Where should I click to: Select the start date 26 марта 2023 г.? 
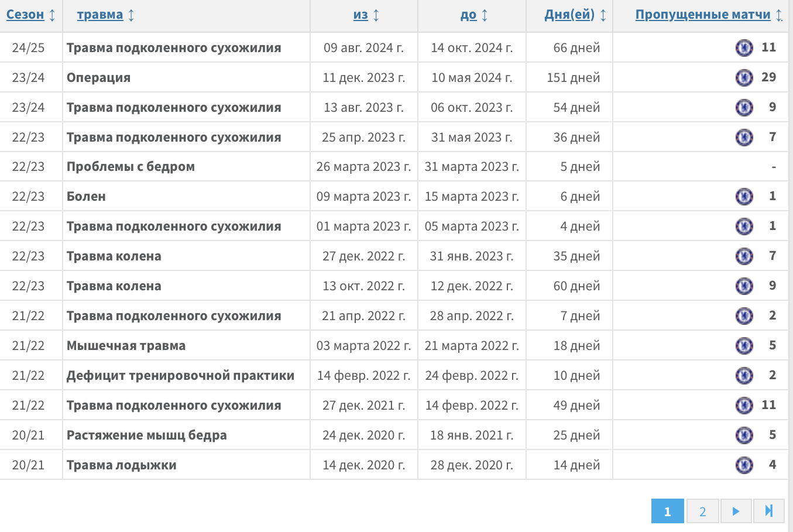coord(363,166)
